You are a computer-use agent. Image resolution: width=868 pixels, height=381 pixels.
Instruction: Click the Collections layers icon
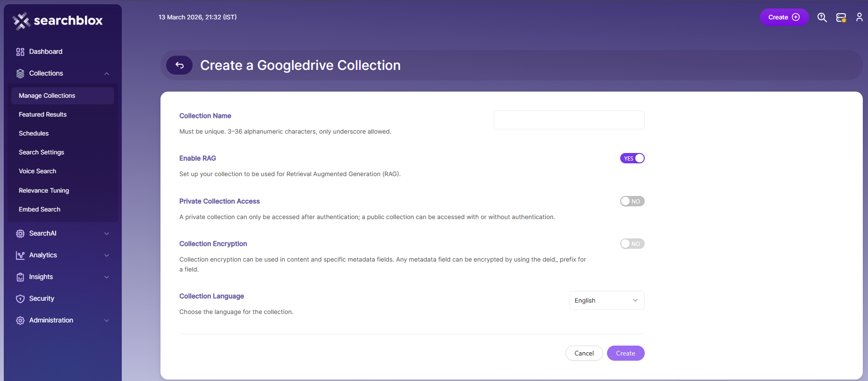[20, 74]
